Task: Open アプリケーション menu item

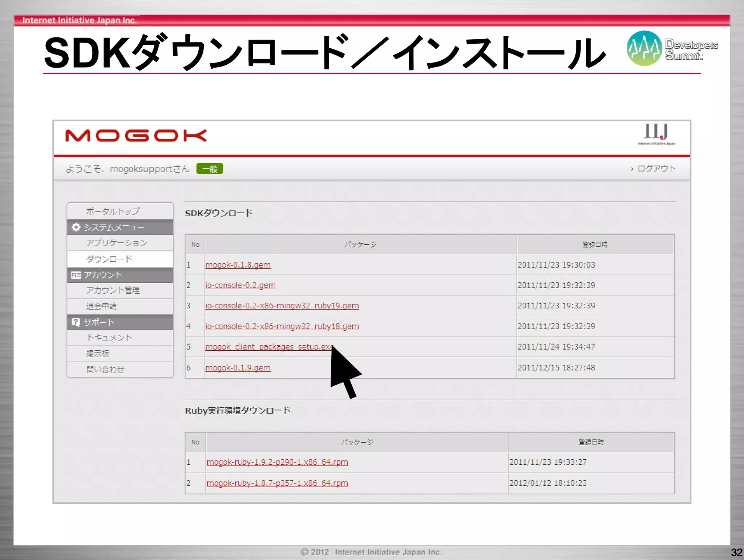Action: pos(120,243)
